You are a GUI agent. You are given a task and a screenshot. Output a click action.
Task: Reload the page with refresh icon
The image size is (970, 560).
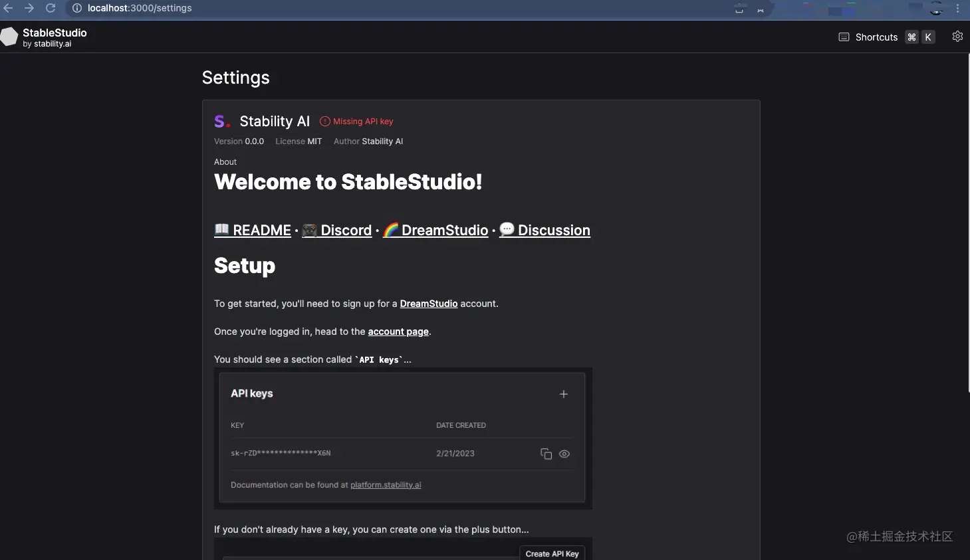(x=51, y=8)
